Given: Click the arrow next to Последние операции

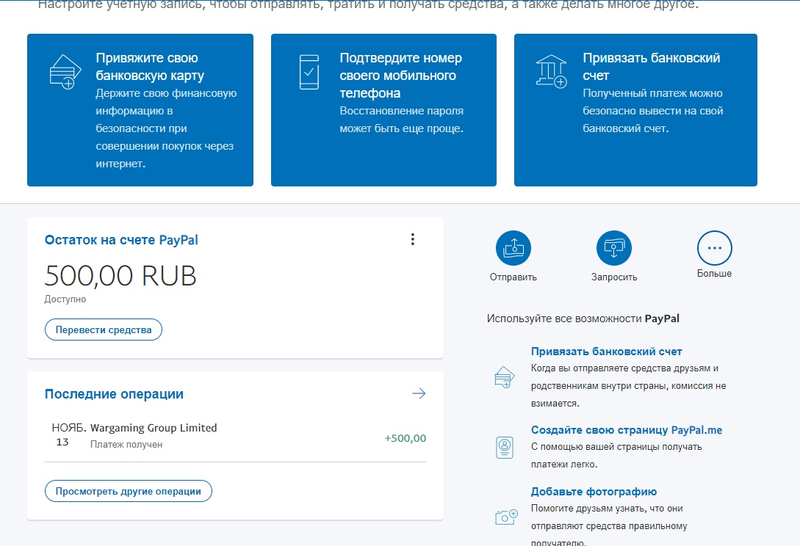Looking at the screenshot, I should coord(419,393).
